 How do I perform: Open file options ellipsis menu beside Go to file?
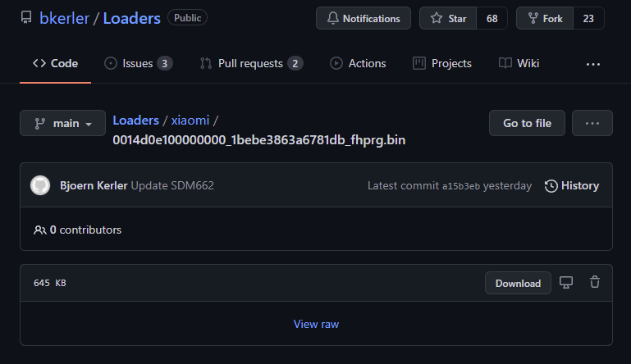(x=592, y=123)
